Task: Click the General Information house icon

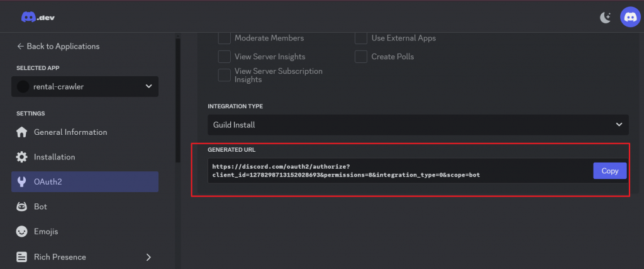Action: coord(22,132)
